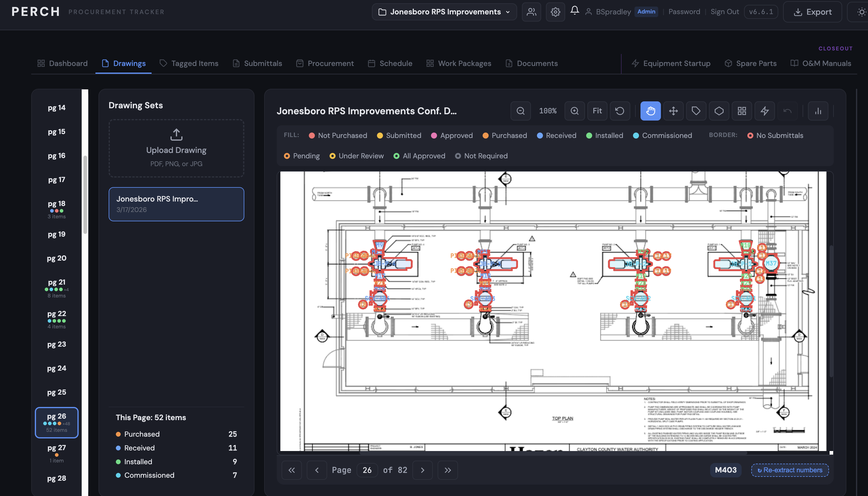This screenshot has width=868, height=496.
Task: Go to the first page button
Action: (x=291, y=470)
